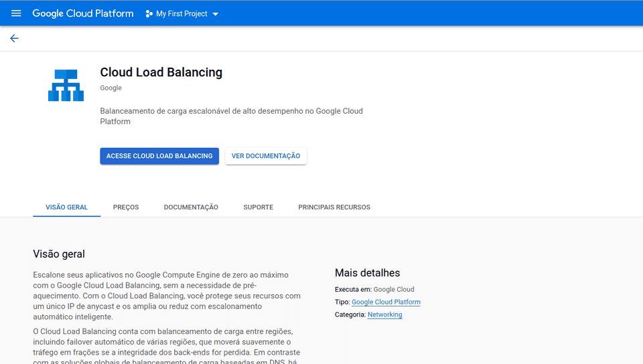Click the Google Cloud Platform header title
The image size is (643, 364).
[83, 13]
